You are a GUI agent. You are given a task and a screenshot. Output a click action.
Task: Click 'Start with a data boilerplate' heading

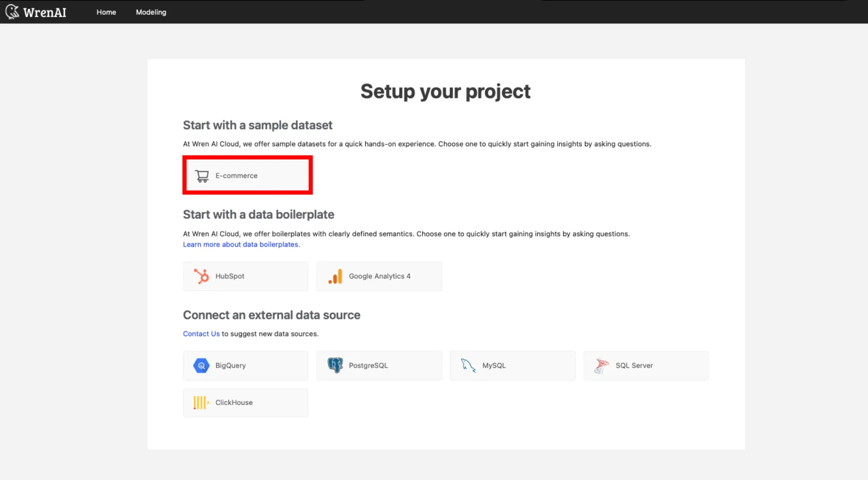click(x=259, y=215)
